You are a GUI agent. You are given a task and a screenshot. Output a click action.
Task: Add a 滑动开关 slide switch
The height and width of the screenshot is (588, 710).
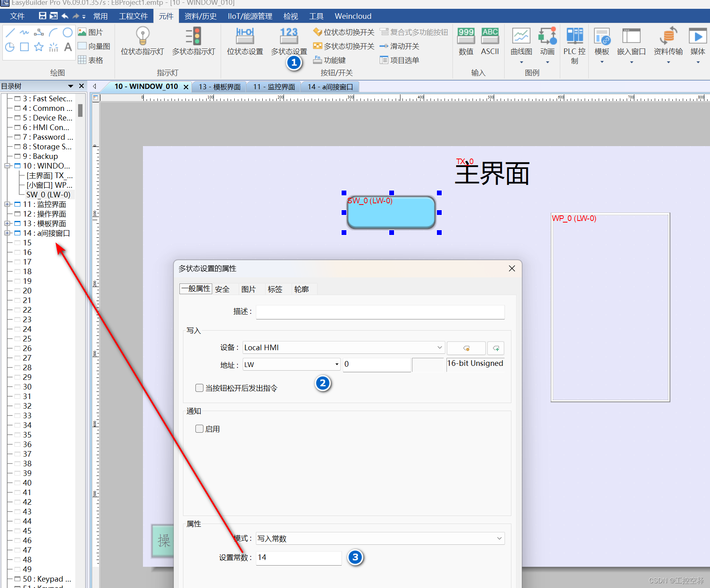tap(399, 46)
